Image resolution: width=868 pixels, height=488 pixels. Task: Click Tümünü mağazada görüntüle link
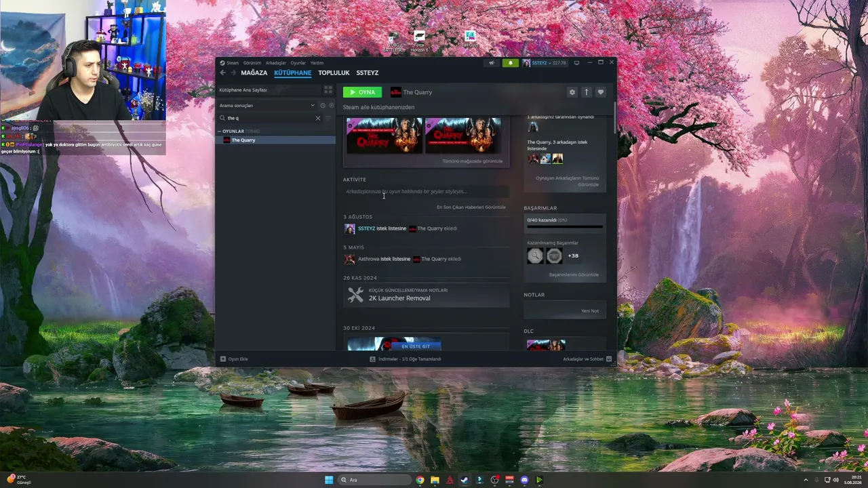click(473, 161)
